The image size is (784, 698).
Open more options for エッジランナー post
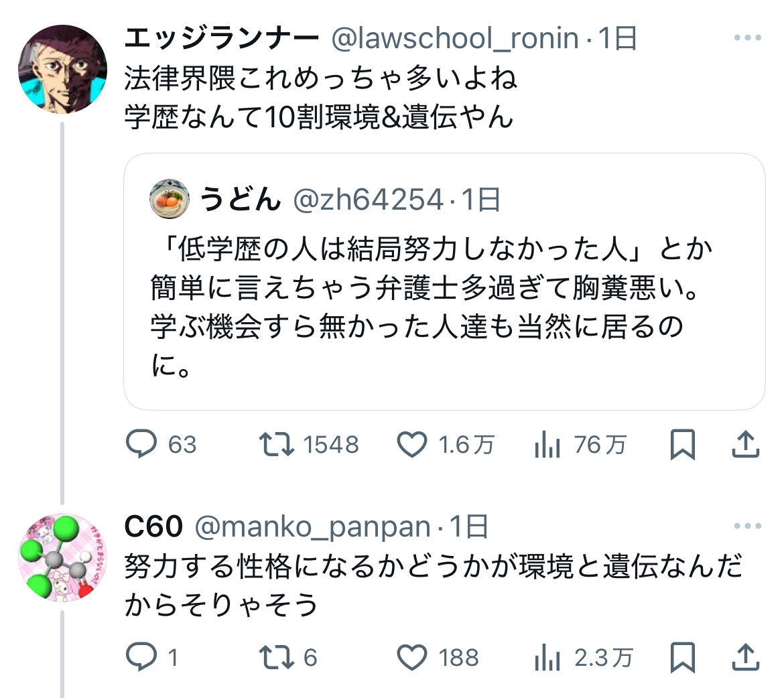(x=747, y=38)
